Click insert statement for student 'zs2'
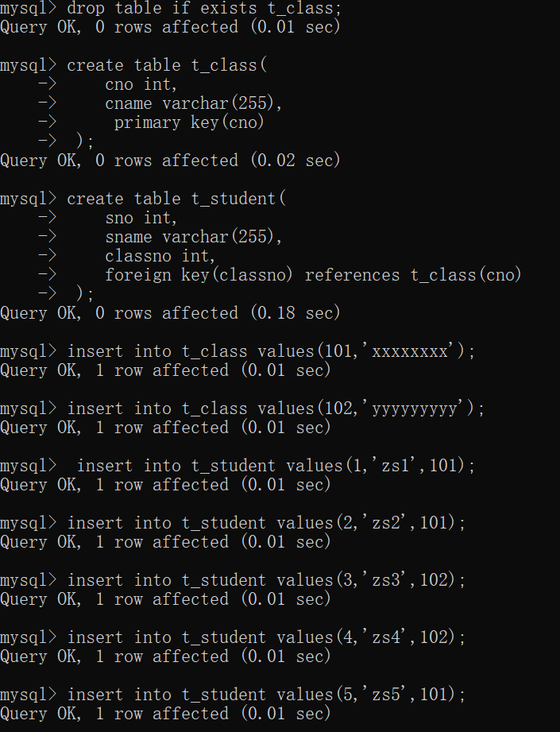Screen dimensions: 560x732 (x=266, y=523)
